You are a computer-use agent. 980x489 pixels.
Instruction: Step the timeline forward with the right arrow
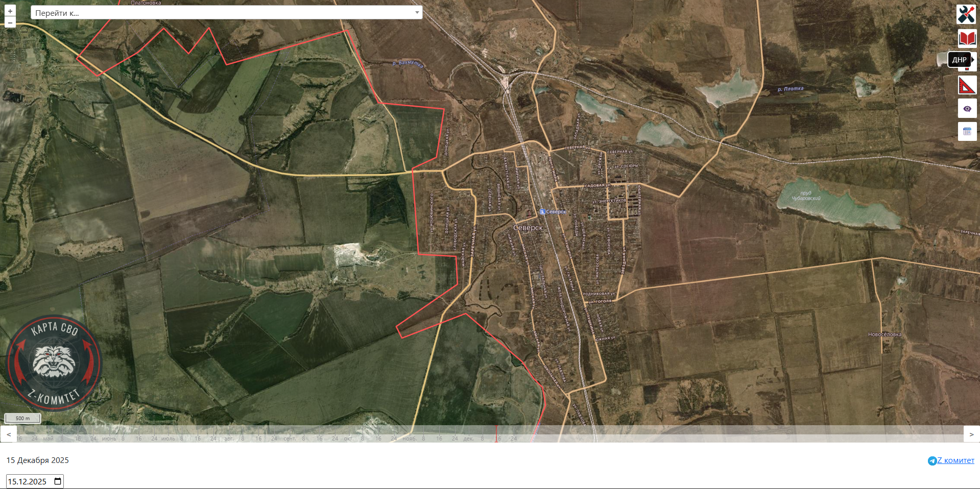click(971, 434)
